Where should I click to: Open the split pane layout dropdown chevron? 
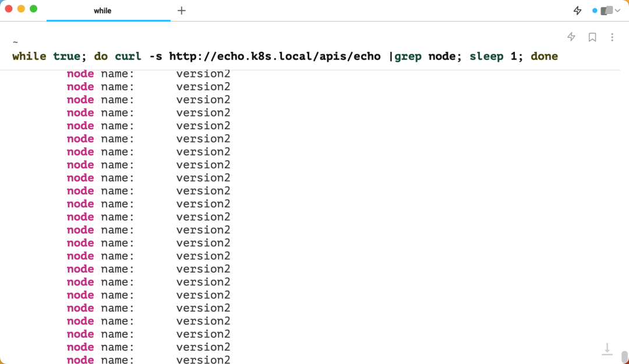coord(618,10)
